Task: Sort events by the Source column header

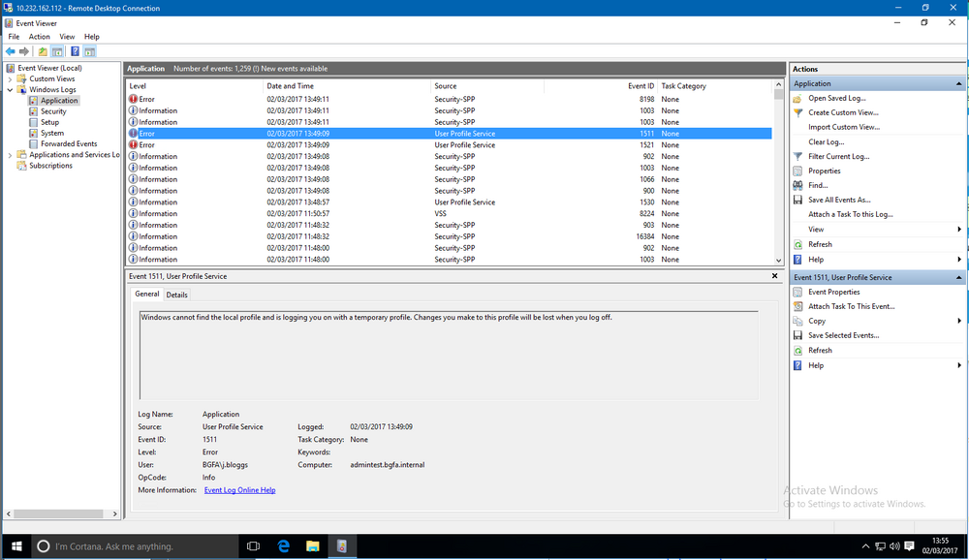Action: (487, 86)
